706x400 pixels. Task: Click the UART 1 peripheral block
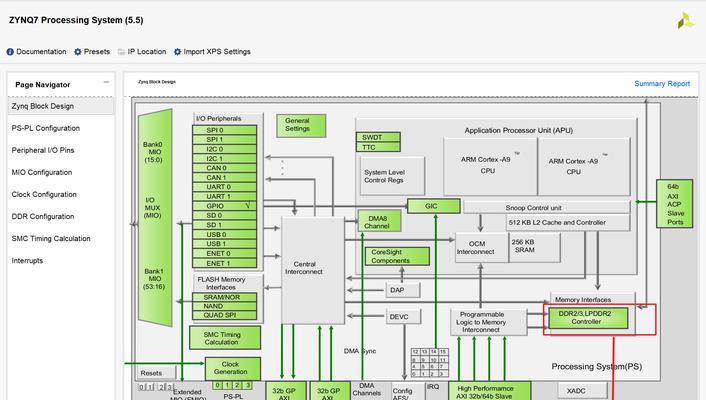click(x=225, y=196)
